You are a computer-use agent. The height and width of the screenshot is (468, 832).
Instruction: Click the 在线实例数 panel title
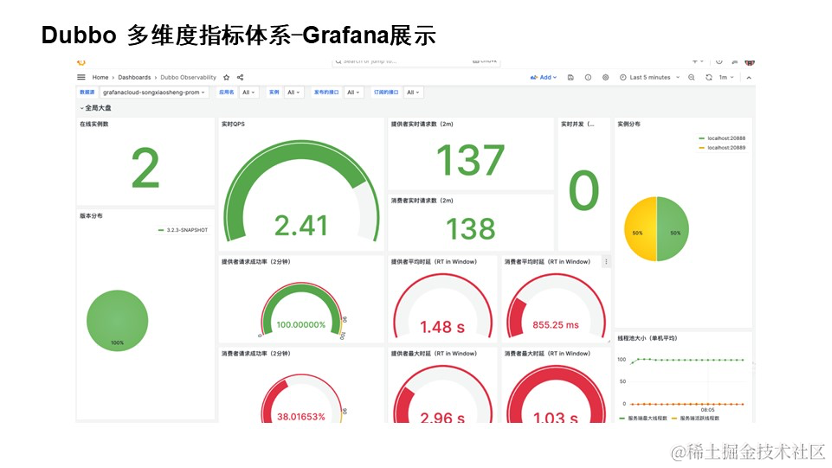[x=94, y=124]
